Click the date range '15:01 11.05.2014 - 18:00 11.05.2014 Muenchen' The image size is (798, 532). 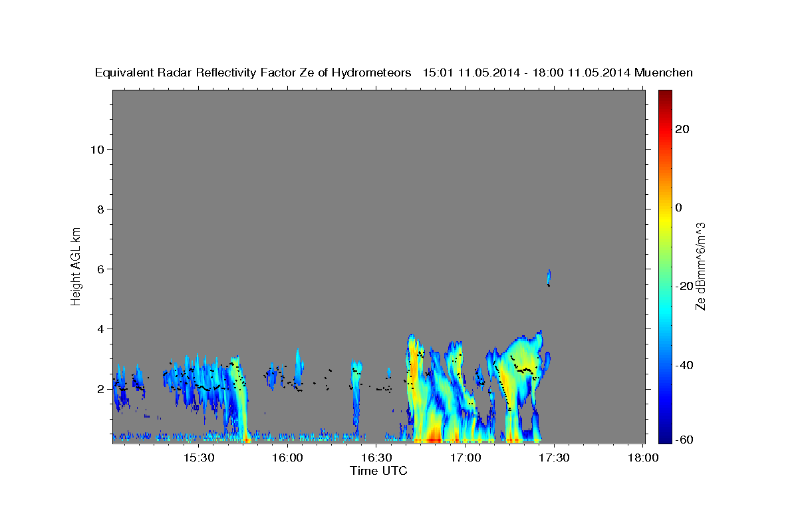(557, 72)
